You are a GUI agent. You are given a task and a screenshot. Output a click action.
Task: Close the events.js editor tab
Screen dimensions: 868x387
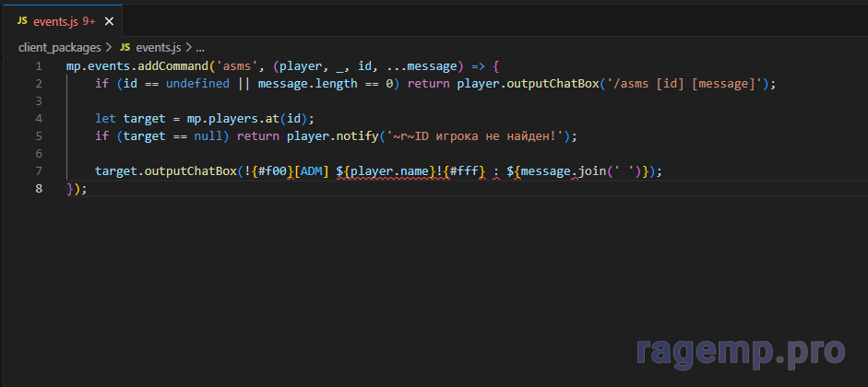point(107,19)
